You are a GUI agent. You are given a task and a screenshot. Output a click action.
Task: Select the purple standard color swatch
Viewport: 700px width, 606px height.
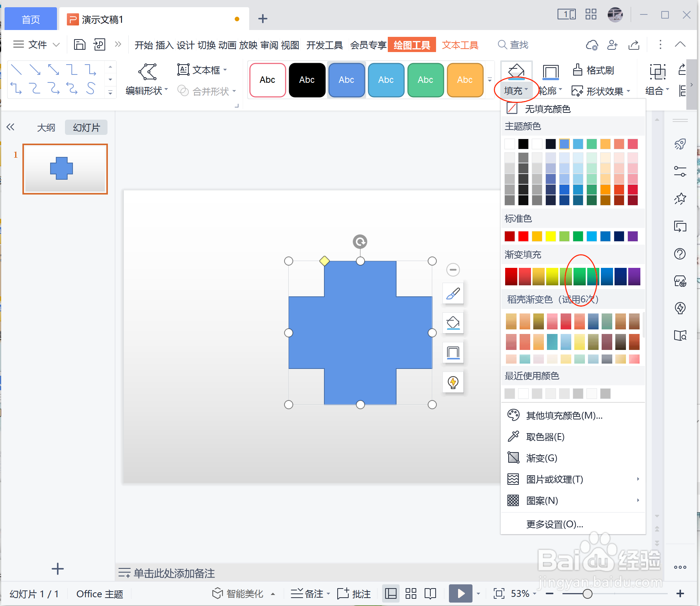(x=633, y=236)
